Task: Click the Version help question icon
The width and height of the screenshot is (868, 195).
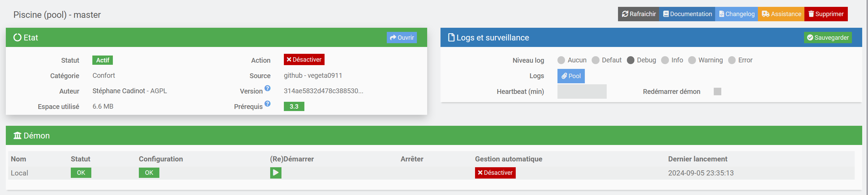Action: coord(267,88)
